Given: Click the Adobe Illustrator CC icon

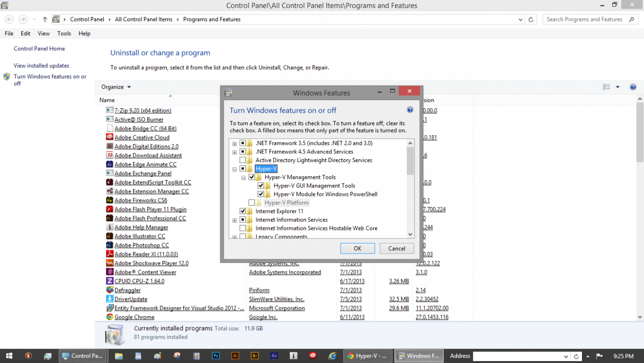Looking at the screenshot, I should 110,236.
